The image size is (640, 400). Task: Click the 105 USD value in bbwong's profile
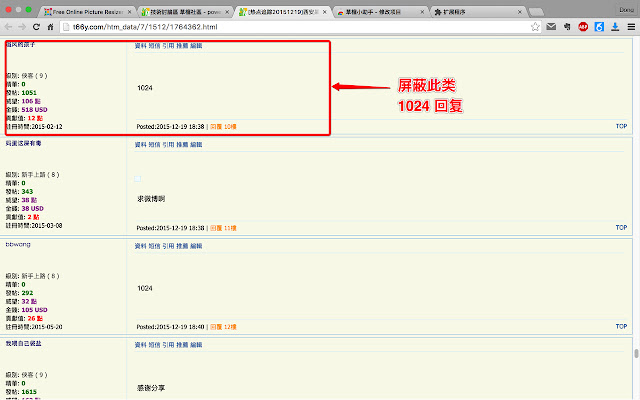coord(34,310)
